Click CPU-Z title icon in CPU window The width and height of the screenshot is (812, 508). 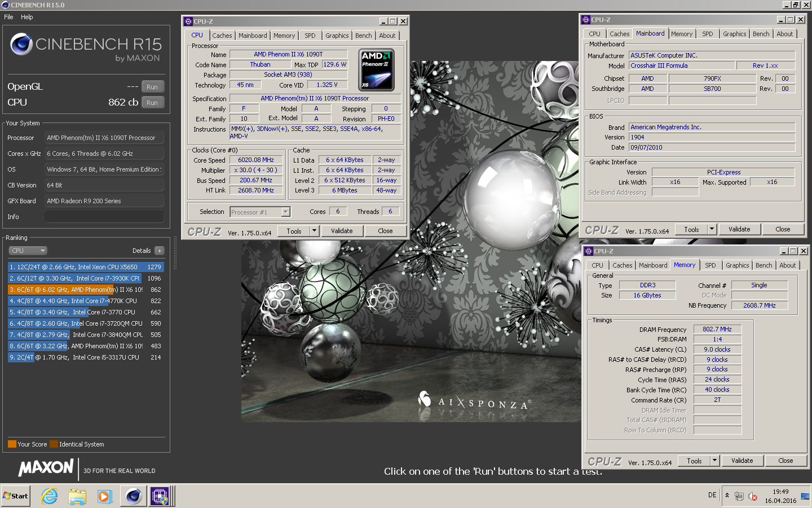188,21
